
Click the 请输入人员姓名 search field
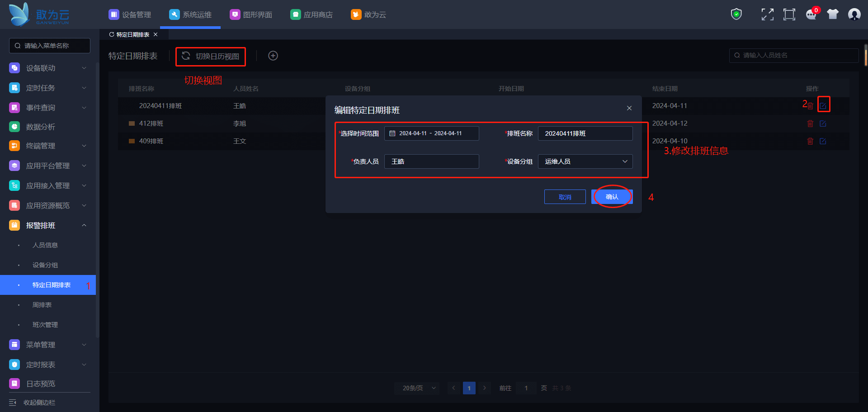(x=794, y=55)
